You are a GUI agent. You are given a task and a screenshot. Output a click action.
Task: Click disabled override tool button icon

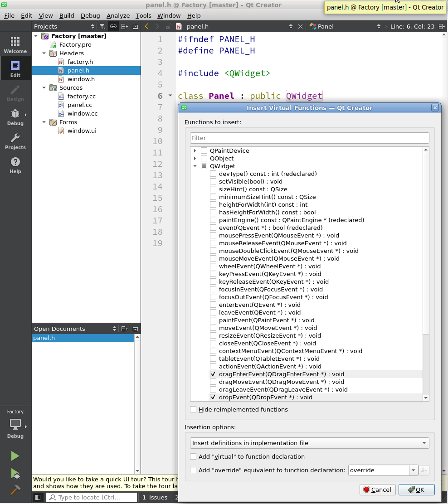pyautogui.click(x=424, y=470)
